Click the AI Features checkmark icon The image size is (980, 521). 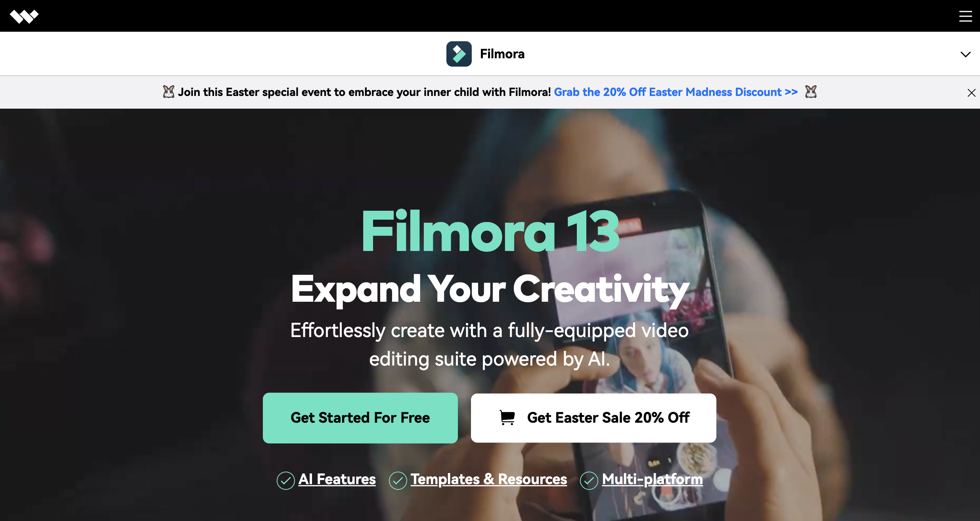pos(285,480)
